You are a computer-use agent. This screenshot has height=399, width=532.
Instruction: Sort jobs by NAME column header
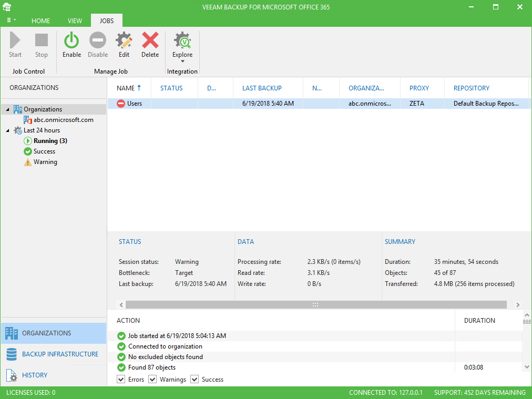[x=129, y=88]
